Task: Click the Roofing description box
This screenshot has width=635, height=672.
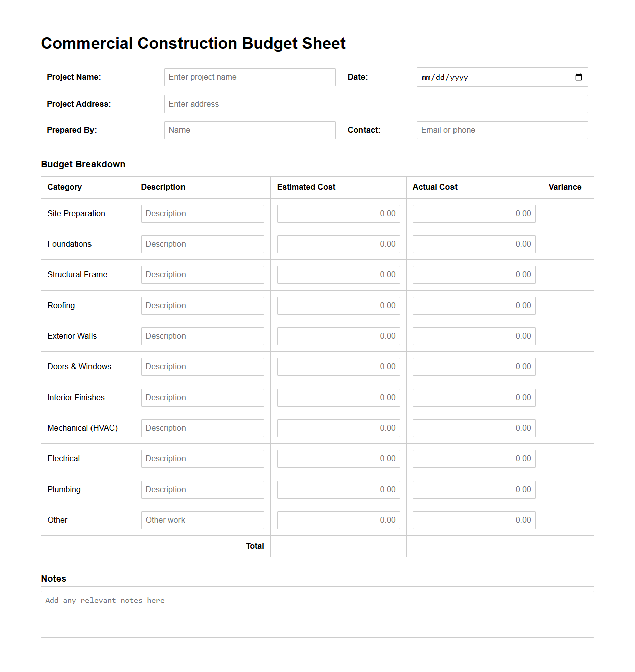Action: point(203,305)
